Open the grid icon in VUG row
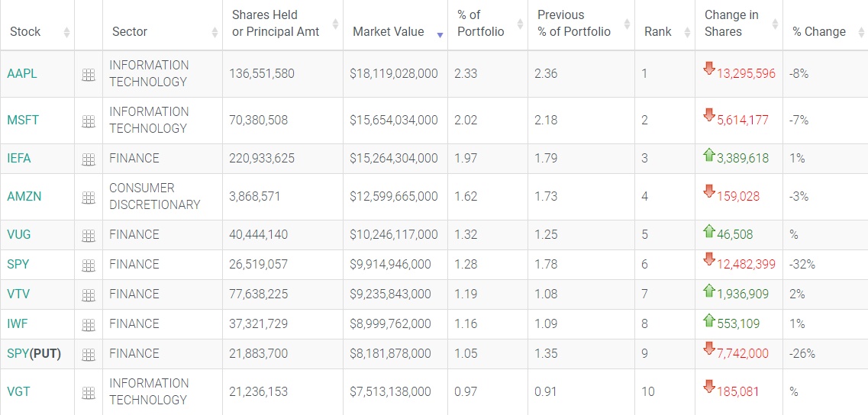This screenshot has height=415, width=868. [89, 236]
